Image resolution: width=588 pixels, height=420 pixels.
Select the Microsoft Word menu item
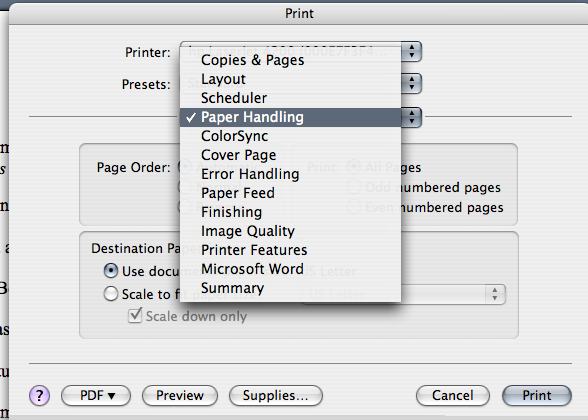[290, 269]
